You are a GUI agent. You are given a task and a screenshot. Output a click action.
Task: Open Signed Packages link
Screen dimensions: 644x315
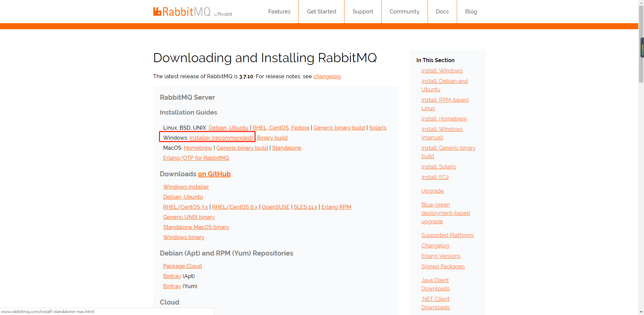pyautogui.click(x=443, y=266)
